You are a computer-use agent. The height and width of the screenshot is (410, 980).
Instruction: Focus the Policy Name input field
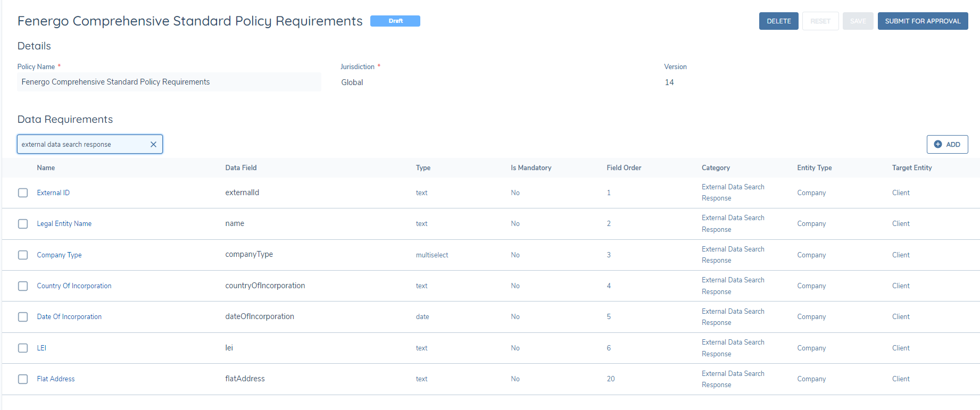[169, 82]
